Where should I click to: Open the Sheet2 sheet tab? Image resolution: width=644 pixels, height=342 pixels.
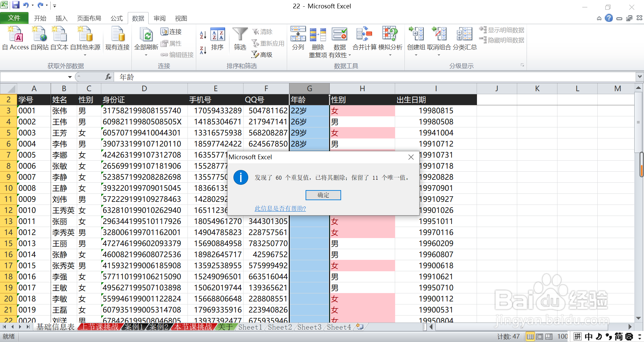[280, 327]
